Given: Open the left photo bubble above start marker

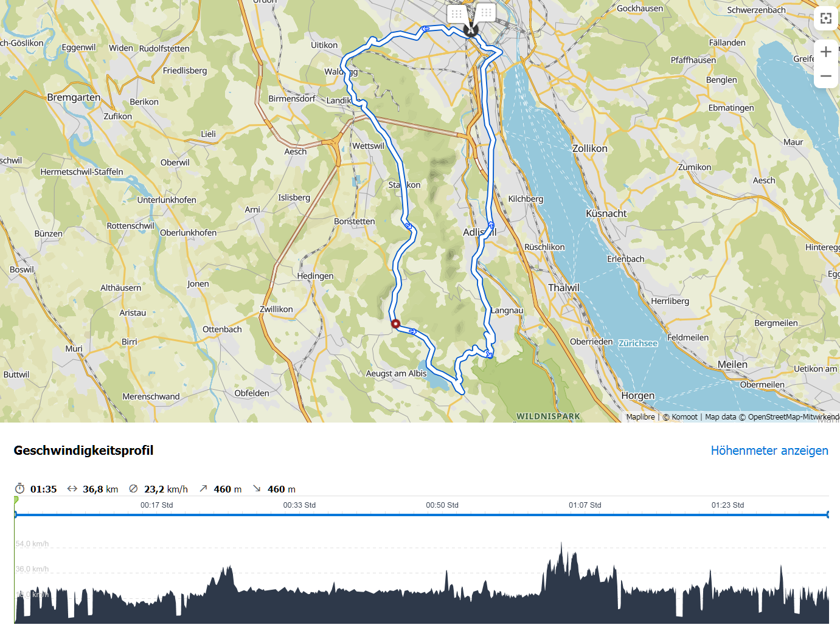Looking at the screenshot, I should pos(457,13).
